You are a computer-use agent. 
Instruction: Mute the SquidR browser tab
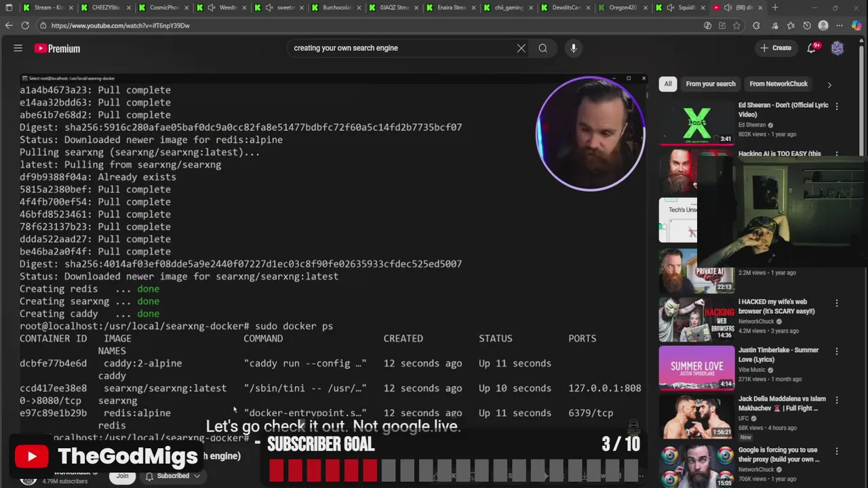pos(671,7)
